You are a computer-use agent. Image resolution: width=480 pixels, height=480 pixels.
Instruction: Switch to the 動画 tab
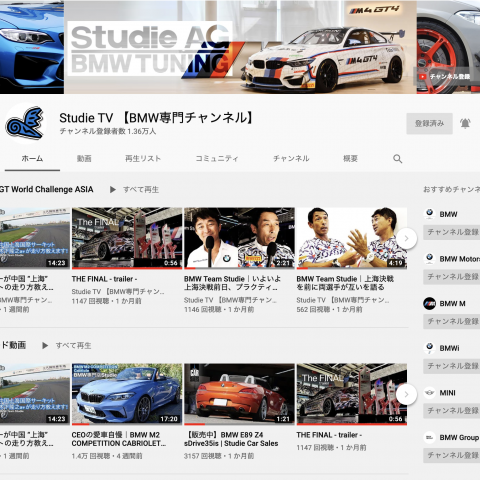(x=84, y=159)
